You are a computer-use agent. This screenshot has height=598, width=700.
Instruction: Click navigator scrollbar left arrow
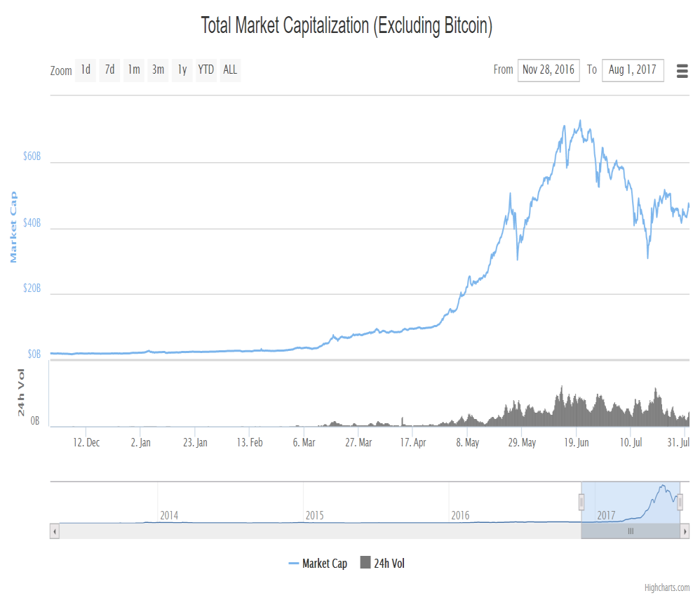(x=55, y=531)
